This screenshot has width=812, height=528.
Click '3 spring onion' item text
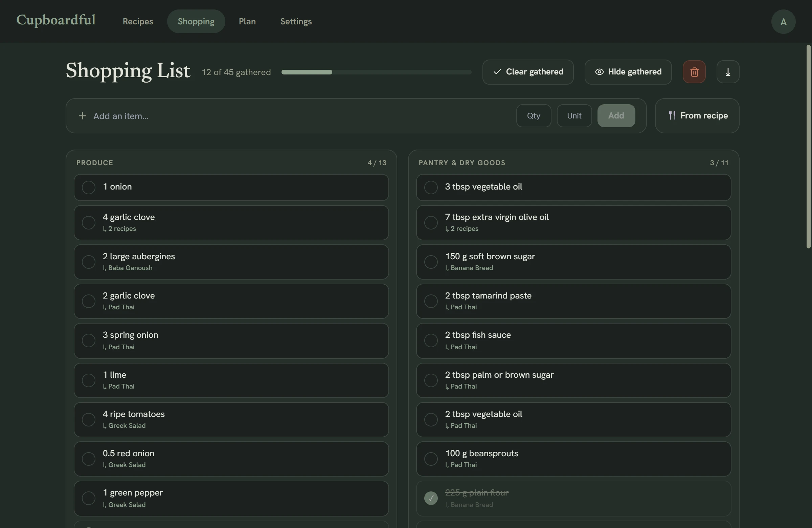[x=131, y=335]
